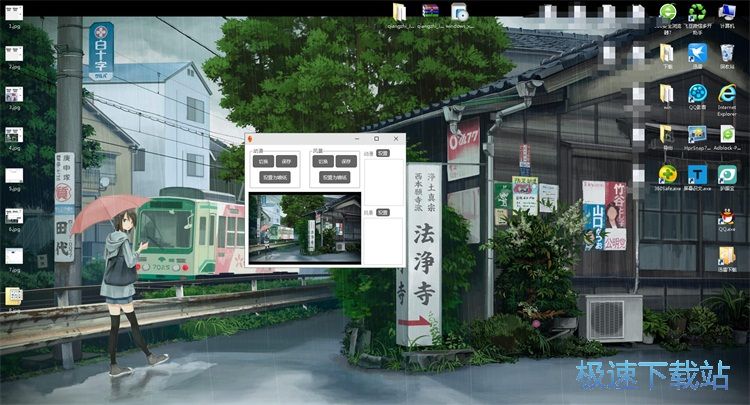Viewport: 750px width, 405px height.
Task: Click 设置为壁纸 in the 动漫 group
Action: [x=275, y=177]
